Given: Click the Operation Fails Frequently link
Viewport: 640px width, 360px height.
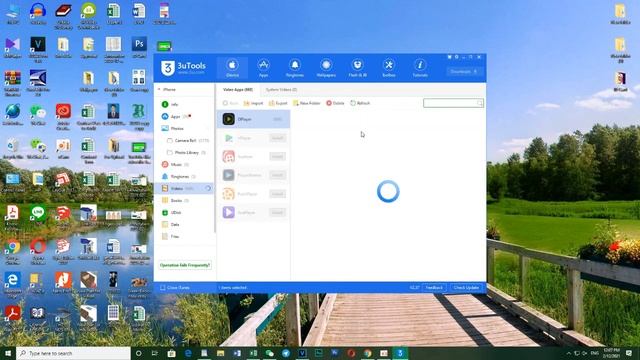Looking at the screenshot, I should click(x=185, y=265).
